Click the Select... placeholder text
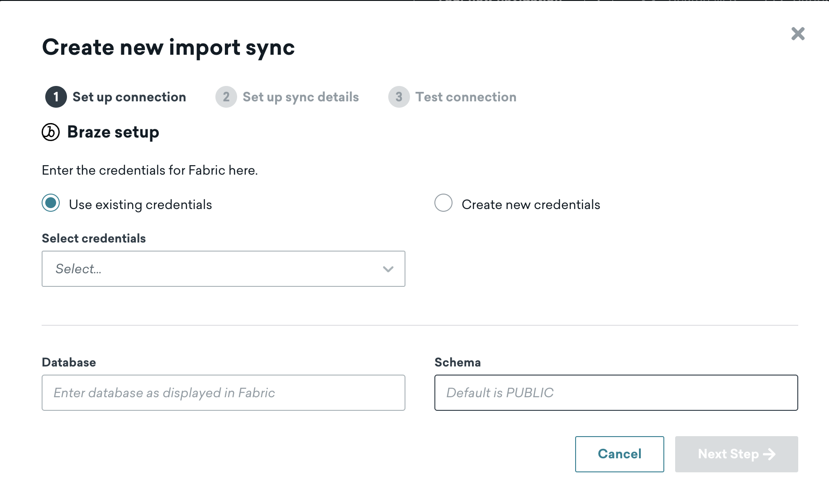The height and width of the screenshot is (504, 829). 78,269
